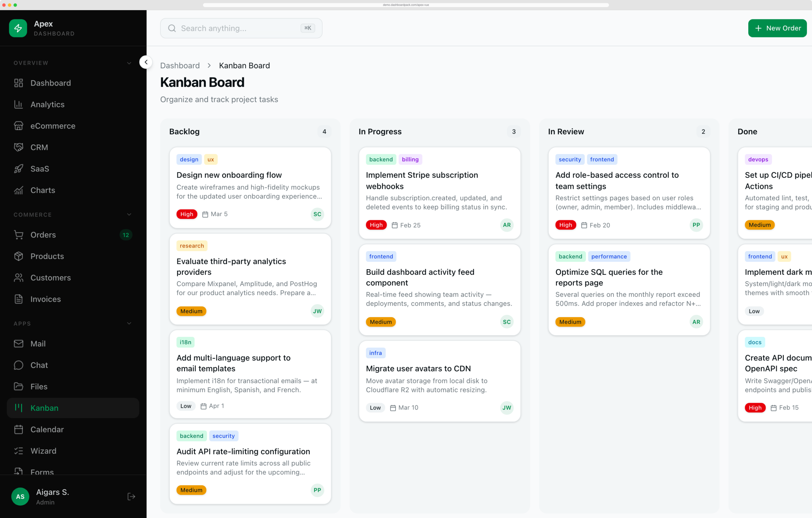Viewport: 812px width, 518px height.
Task: Focus the Search anything field
Action: [x=241, y=28]
